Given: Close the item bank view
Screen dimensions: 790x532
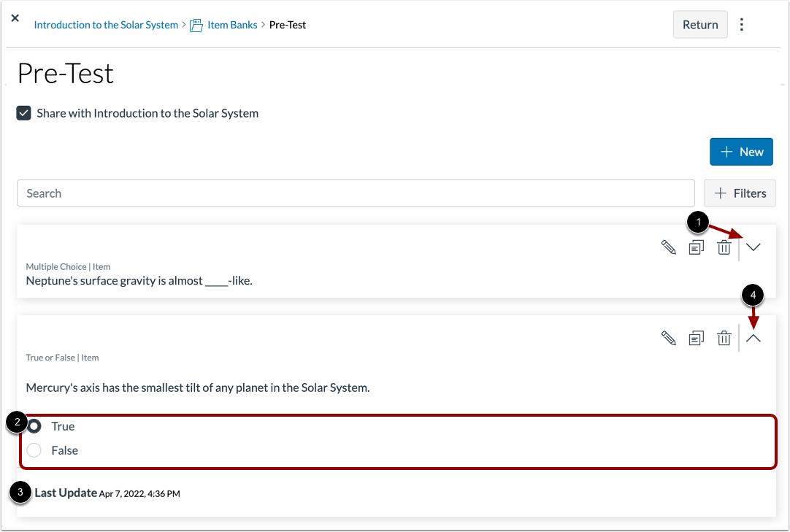Looking at the screenshot, I should [15, 18].
